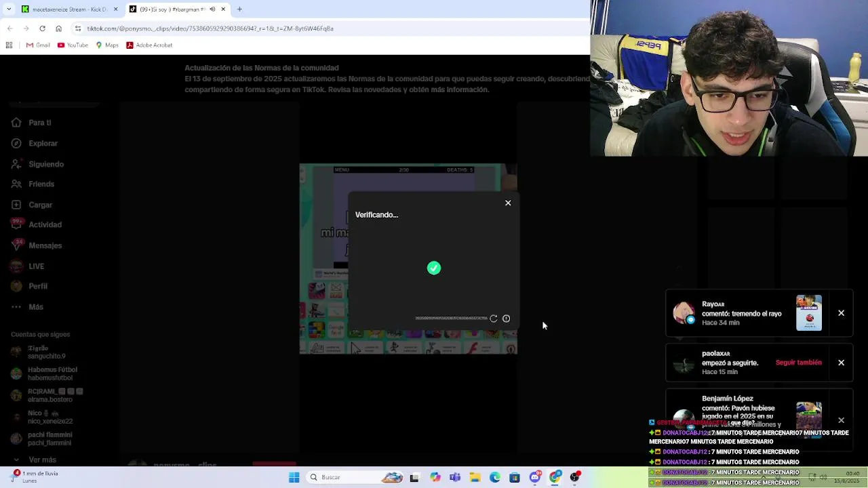This screenshot has height=488, width=868.
Task: Open Task View in taskbar
Action: pos(414,477)
